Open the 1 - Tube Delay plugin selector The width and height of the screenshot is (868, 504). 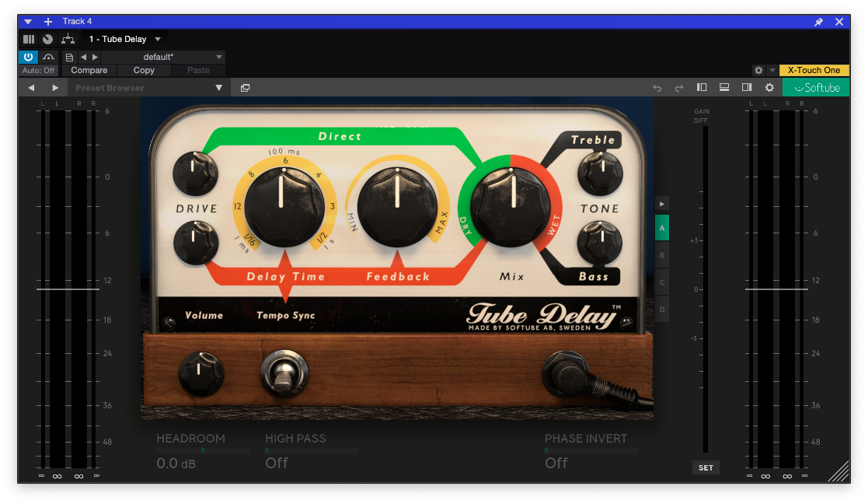click(124, 39)
